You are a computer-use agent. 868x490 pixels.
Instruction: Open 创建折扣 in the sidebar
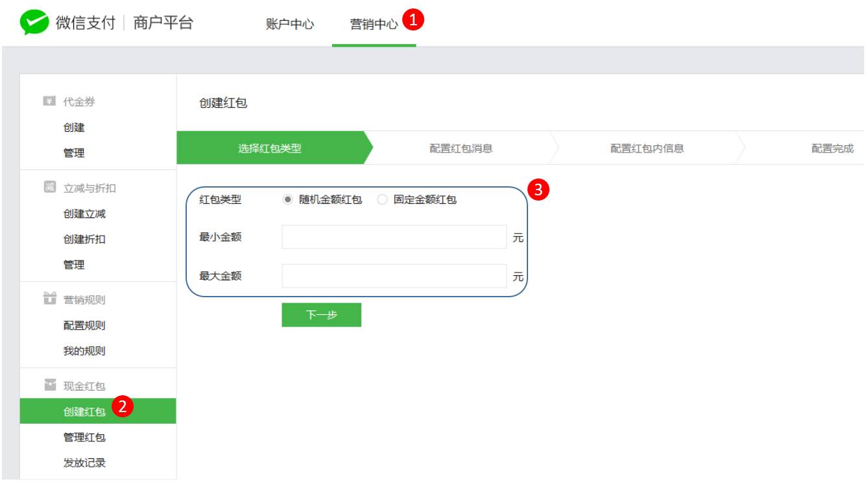(84, 239)
